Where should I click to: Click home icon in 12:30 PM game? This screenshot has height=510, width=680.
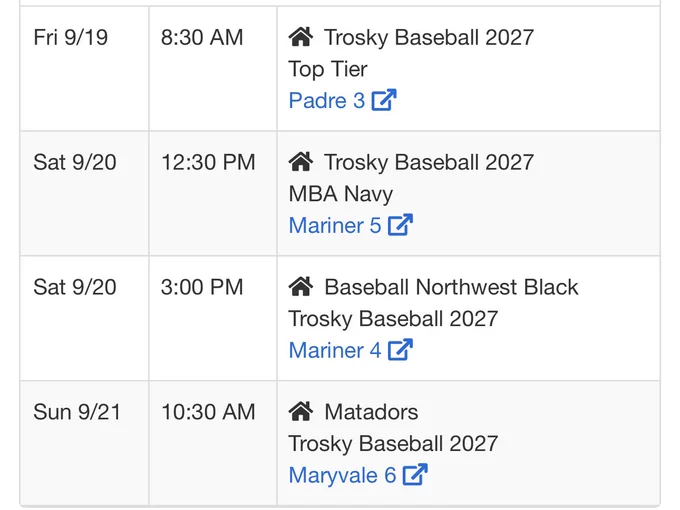pos(301,162)
